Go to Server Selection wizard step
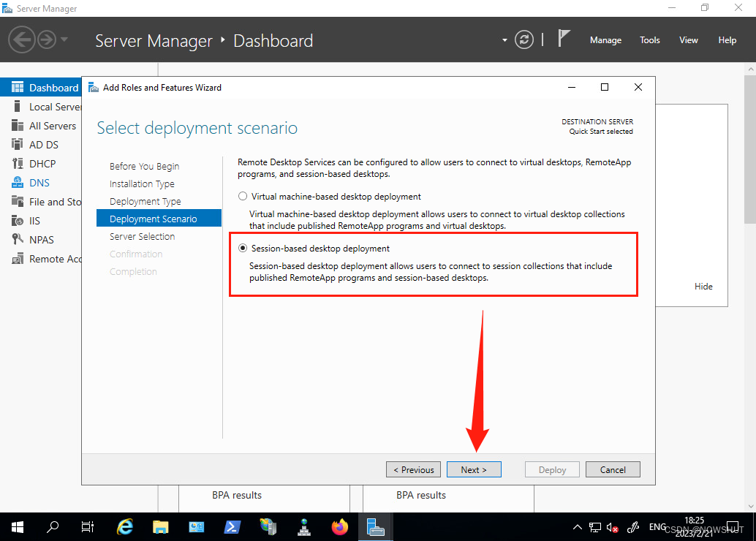Image resolution: width=756 pixels, height=541 pixels. point(143,236)
